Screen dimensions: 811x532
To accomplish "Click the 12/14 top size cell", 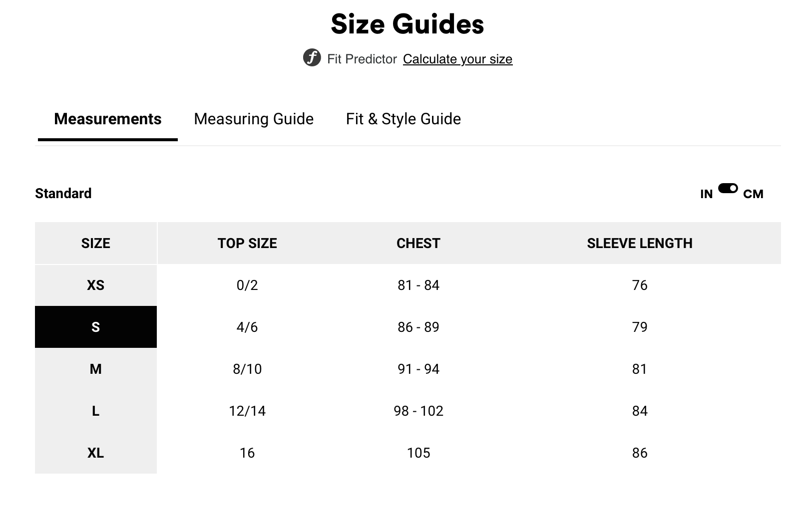I will coord(247,411).
